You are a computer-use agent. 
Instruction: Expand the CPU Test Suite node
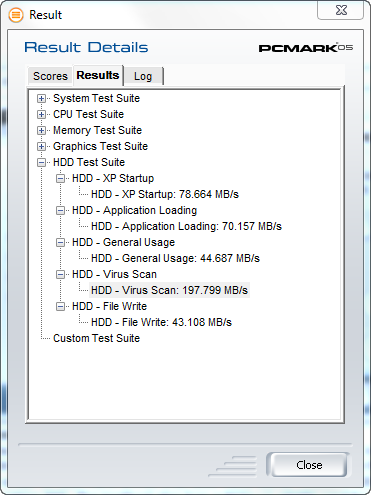41,114
